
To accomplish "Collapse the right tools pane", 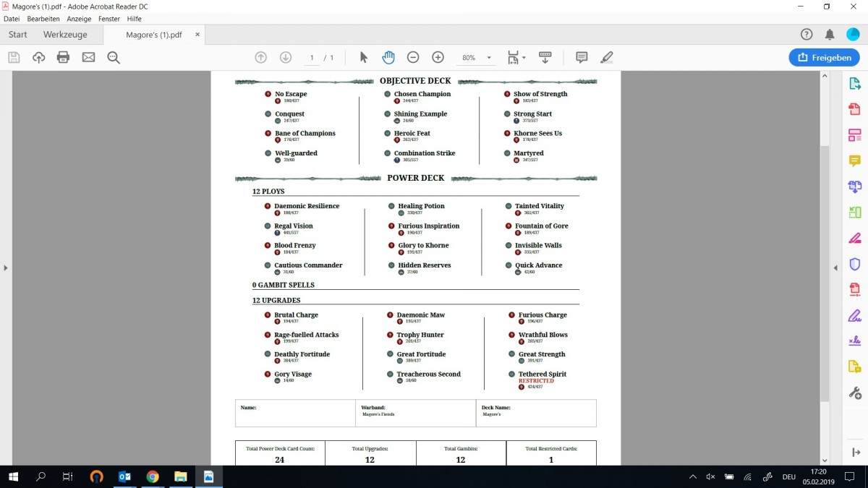I will 856,452.
